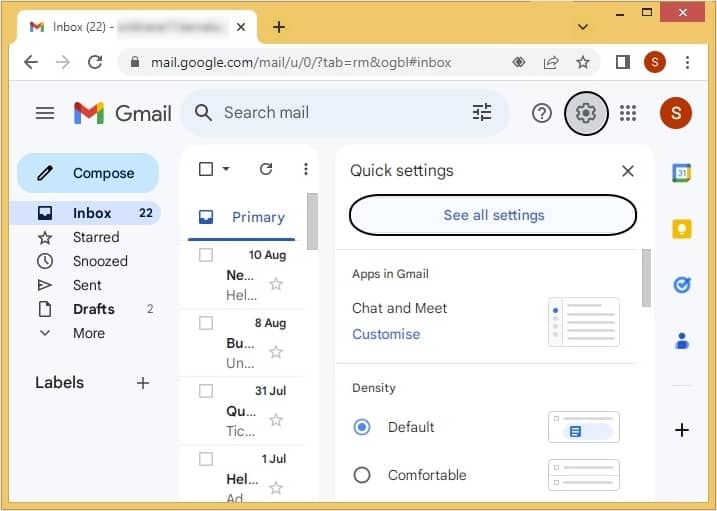Viewport: 717px width, 511px height.
Task: Open the inbox More options menu
Action: pyautogui.click(x=305, y=169)
